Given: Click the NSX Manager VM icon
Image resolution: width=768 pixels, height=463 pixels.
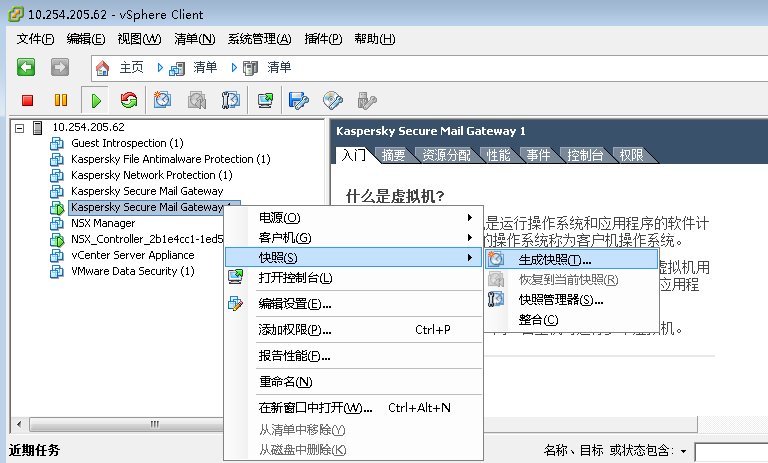Looking at the screenshot, I should 57,223.
